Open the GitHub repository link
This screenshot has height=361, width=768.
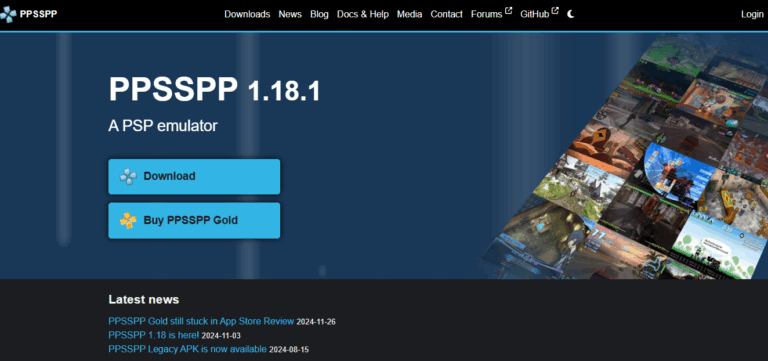point(534,14)
